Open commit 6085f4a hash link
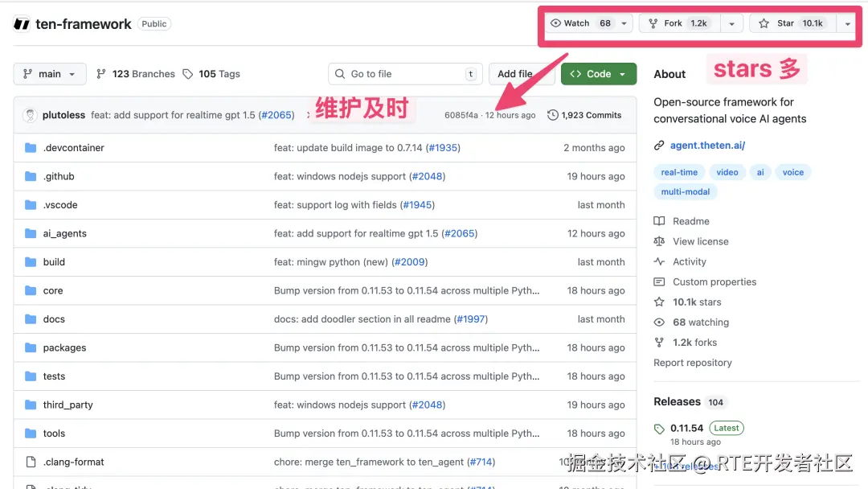Screen dimensions: 868x489 click(461, 115)
